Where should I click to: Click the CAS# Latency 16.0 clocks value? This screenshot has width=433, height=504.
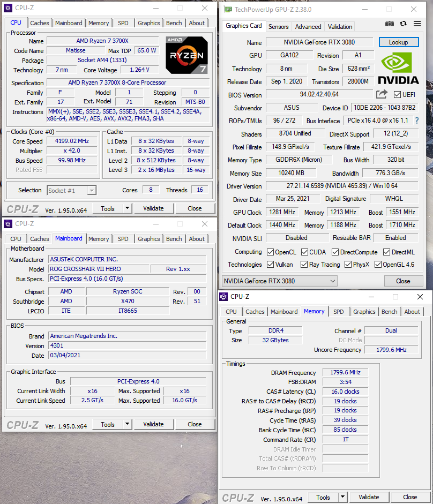pos(345,392)
